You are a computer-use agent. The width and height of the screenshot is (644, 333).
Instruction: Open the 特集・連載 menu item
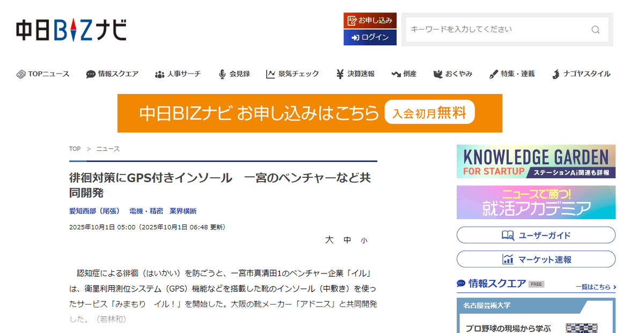(x=511, y=74)
